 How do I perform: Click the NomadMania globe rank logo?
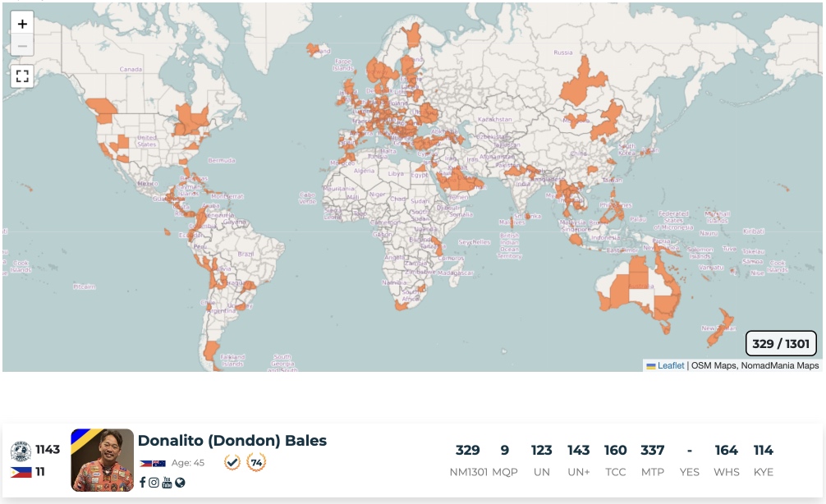(21, 451)
